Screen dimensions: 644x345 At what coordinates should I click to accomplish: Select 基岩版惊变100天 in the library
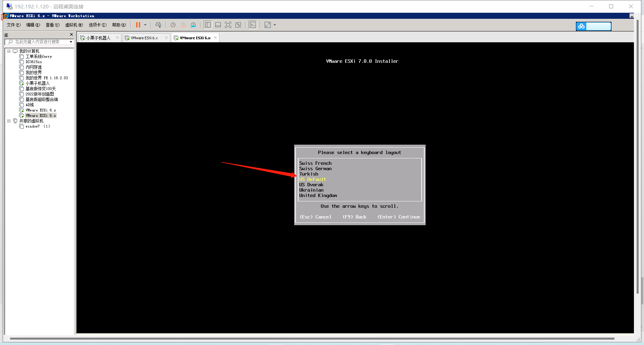click(41, 89)
